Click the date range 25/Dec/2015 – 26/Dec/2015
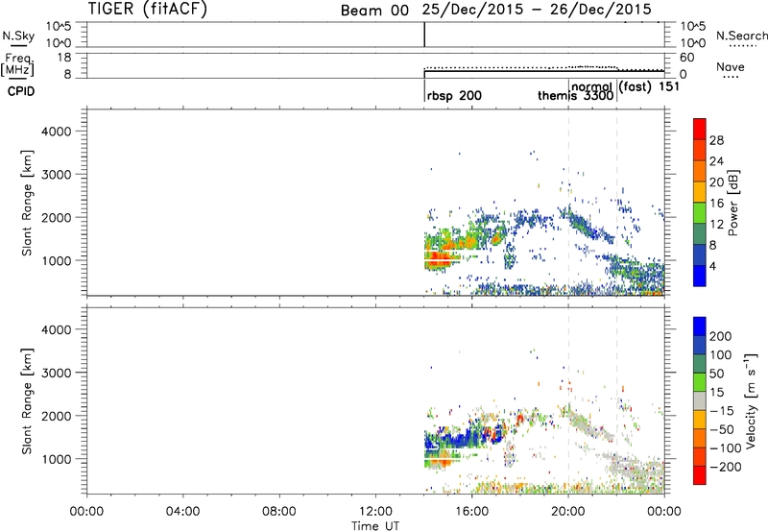The image size is (768, 532). (537, 10)
